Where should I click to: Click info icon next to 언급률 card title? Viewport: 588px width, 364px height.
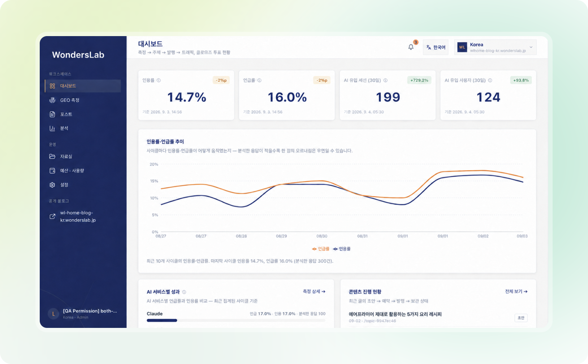point(259,80)
